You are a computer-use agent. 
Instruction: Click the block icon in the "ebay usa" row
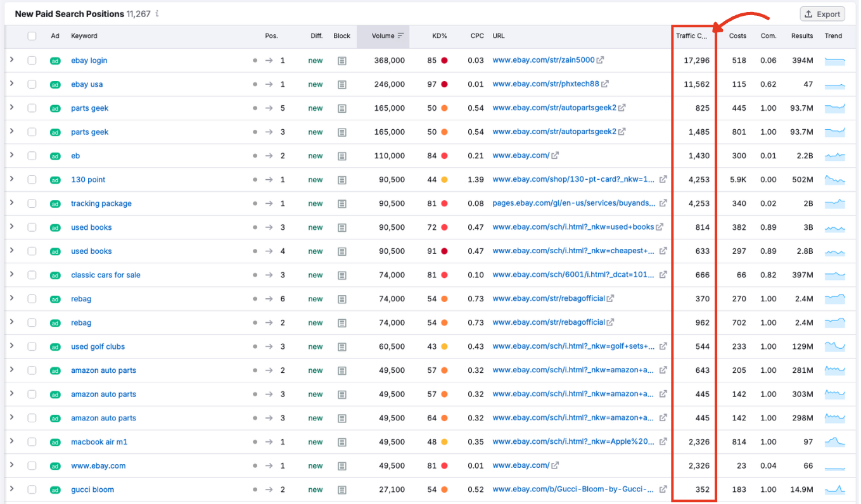click(341, 84)
